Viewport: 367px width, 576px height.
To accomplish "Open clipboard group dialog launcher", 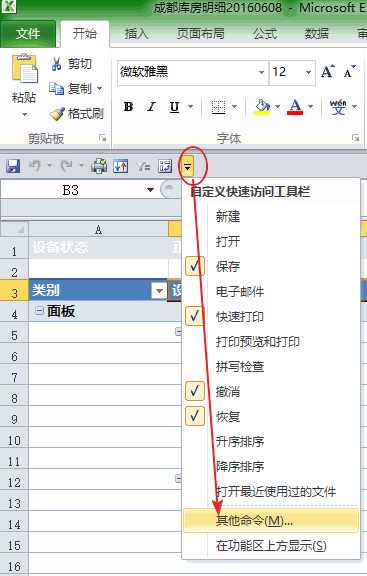I will pos(102,138).
